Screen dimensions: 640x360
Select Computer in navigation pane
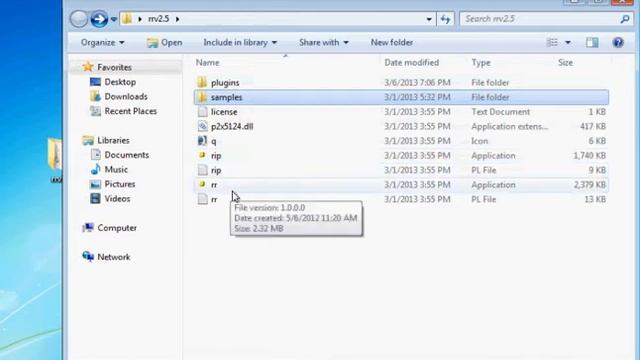click(x=117, y=228)
